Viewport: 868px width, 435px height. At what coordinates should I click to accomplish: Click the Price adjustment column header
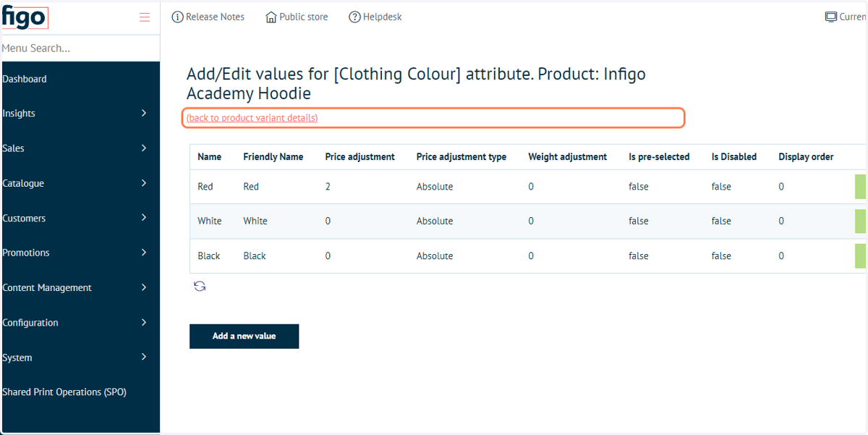(x=360, y=156)
